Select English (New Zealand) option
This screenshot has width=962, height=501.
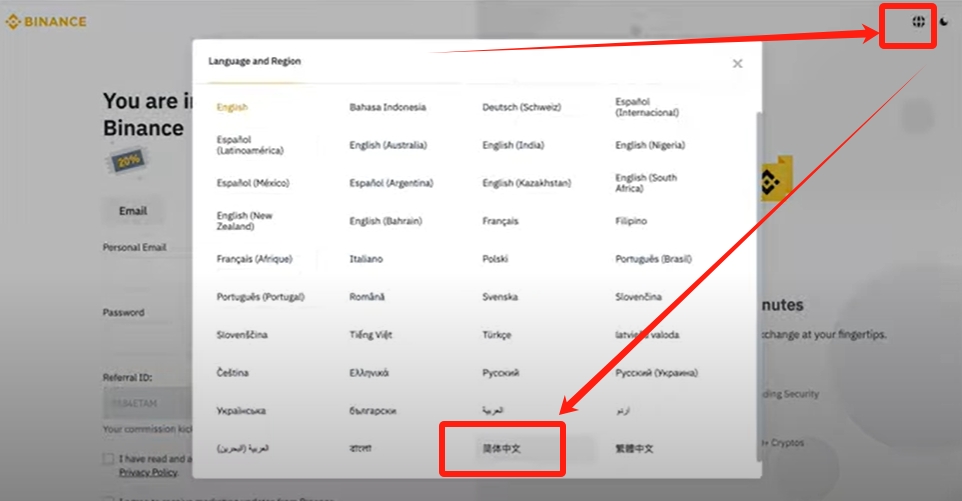tap(244, 221)
